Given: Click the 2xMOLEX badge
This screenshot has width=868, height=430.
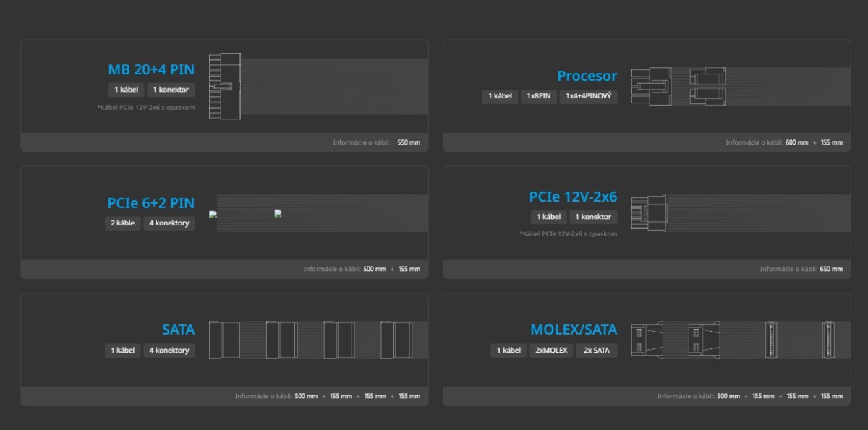Looking at the screenshot, I should (x=551, y=351).
